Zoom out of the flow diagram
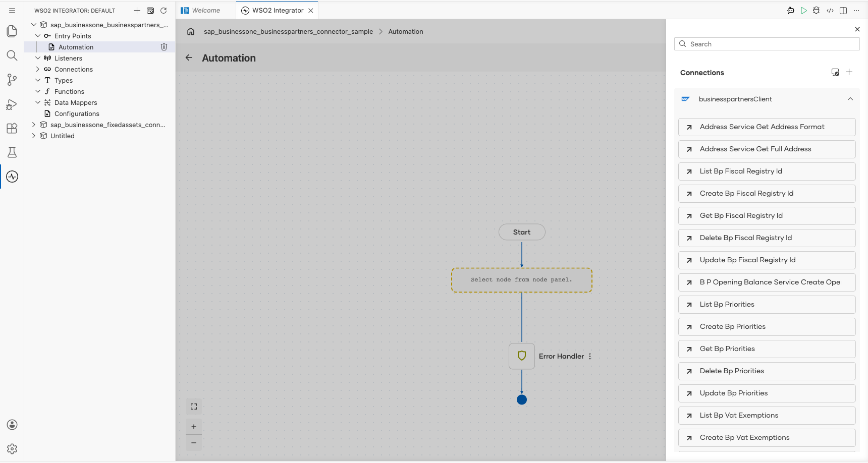The image size is (868, 463). tap(194, 443)
